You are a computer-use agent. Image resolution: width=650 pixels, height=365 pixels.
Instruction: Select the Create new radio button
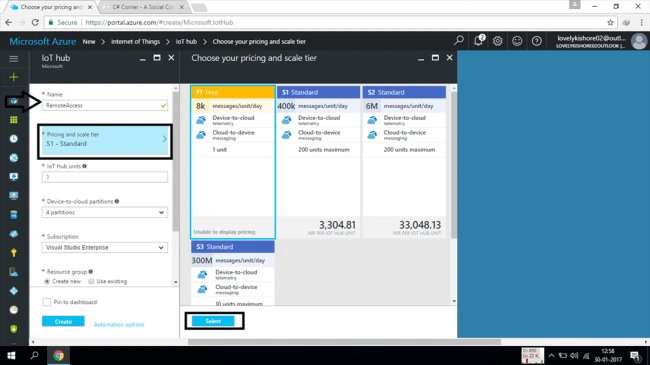47,281
